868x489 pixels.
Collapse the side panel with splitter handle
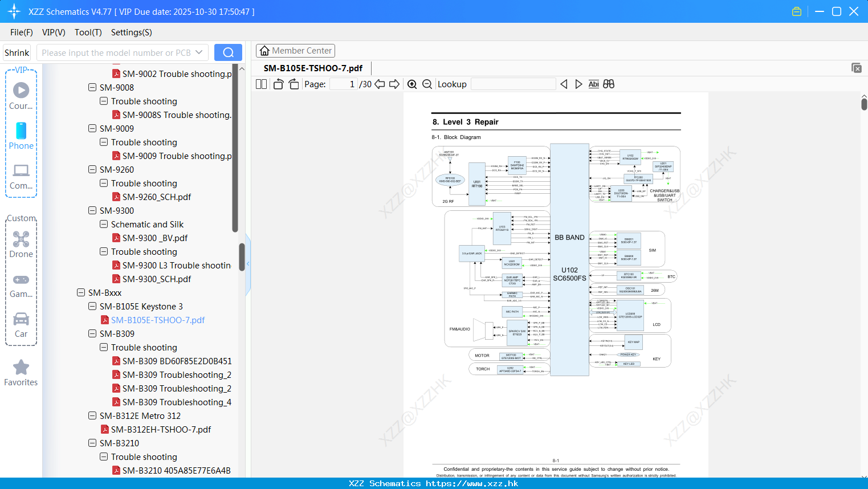click(248, 264)
